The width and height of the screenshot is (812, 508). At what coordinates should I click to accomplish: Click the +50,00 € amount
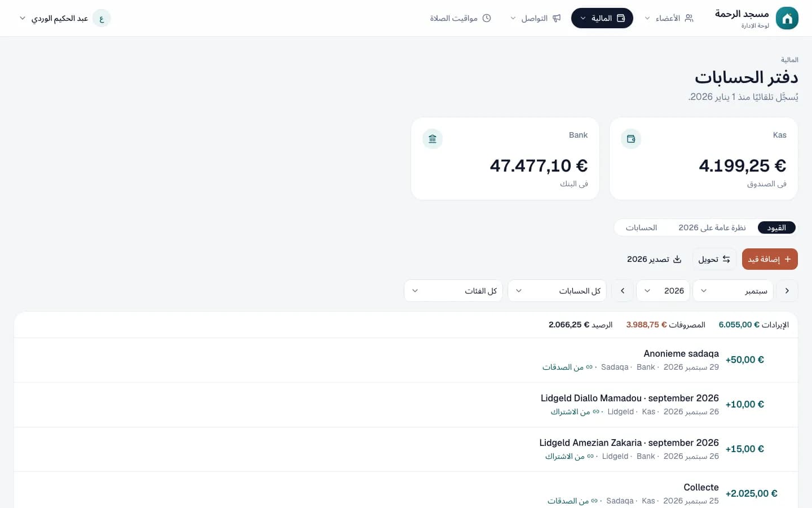(744, 360)
